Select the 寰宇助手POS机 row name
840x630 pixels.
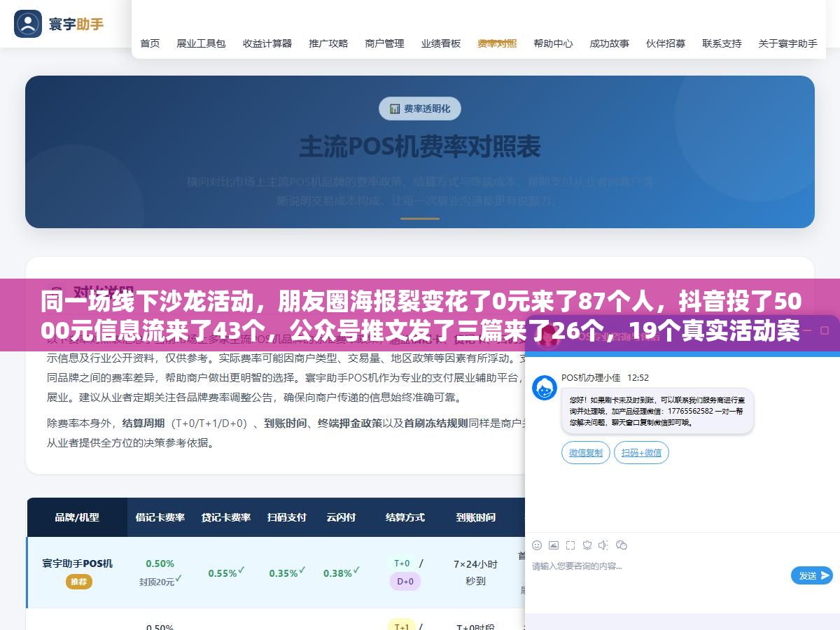(77, 563)
